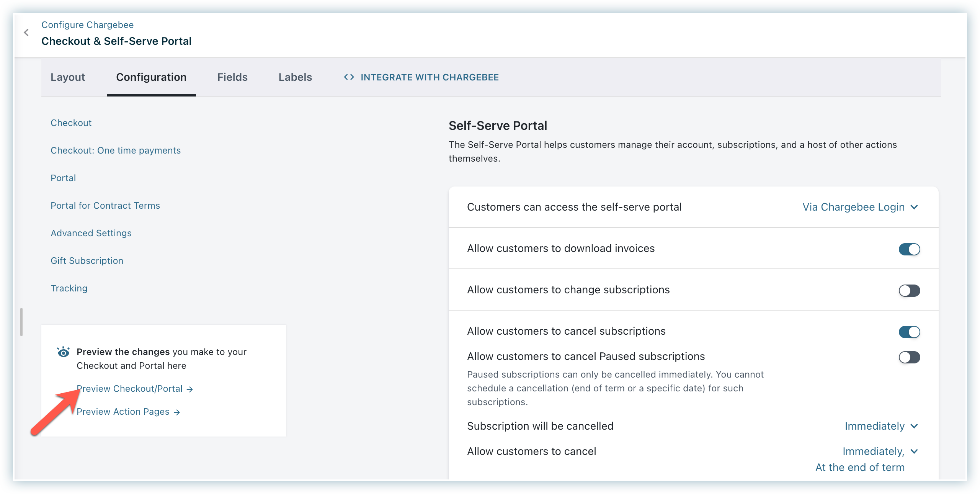
Task: Enable change subscriptions toggle
Action: tap(909, 290)
